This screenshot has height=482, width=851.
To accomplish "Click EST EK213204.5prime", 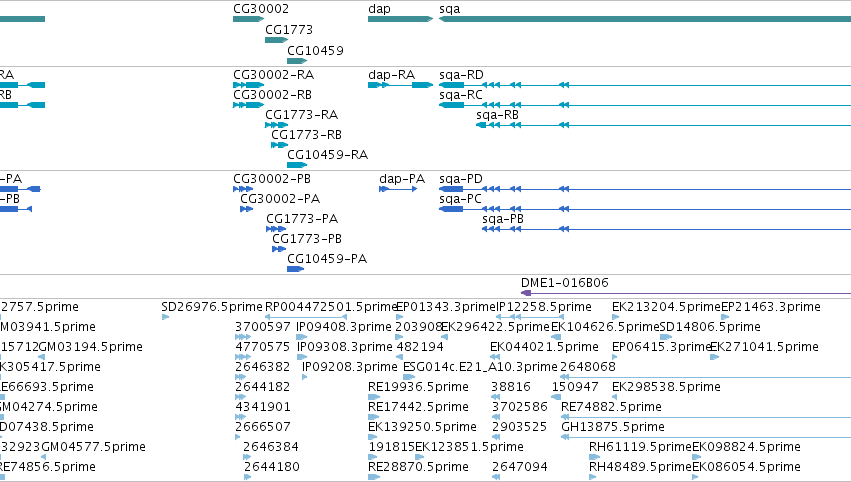I will [615, 317].
